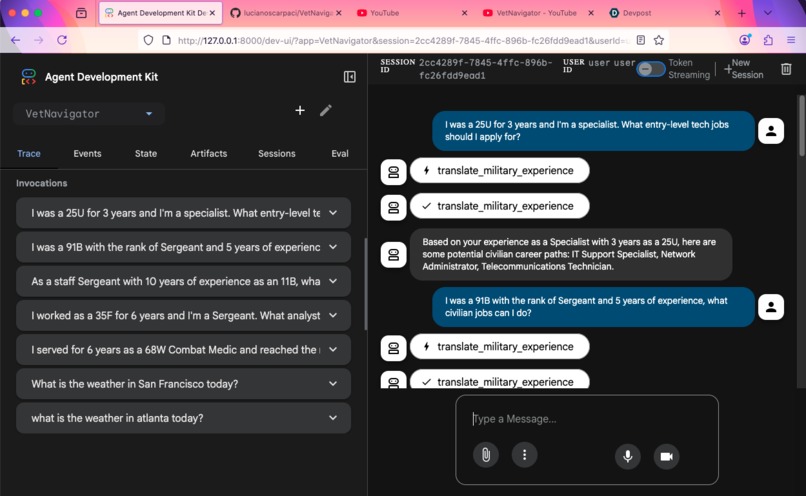Expand the atlanta weather invocation
This screenshot has width=806, height=496.
pos(184,418)
